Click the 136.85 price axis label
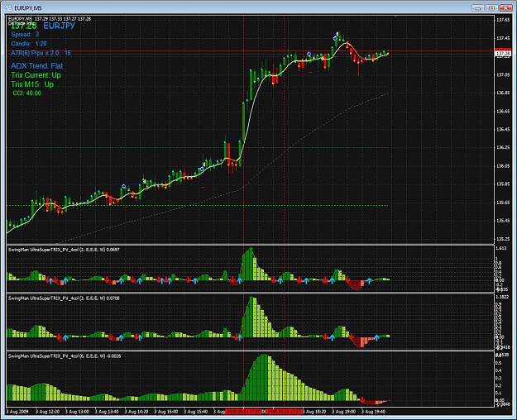Screen dimensions: 517x420 503,93
